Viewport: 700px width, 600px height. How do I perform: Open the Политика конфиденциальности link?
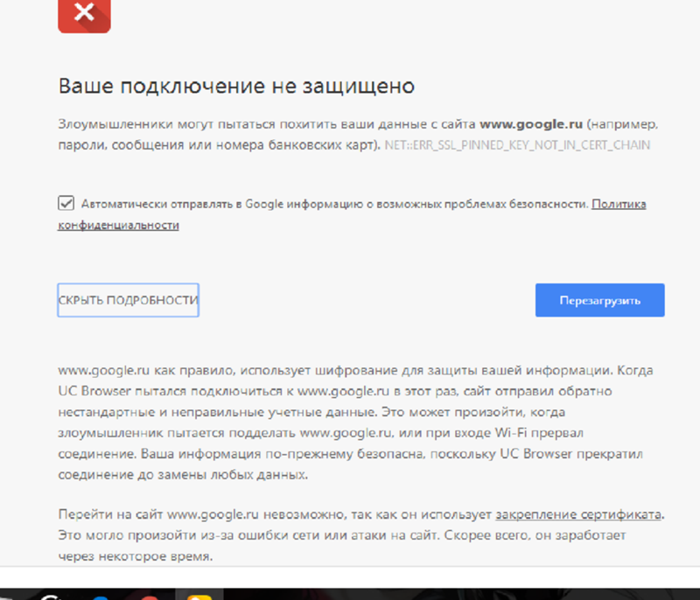coord(619,204)
